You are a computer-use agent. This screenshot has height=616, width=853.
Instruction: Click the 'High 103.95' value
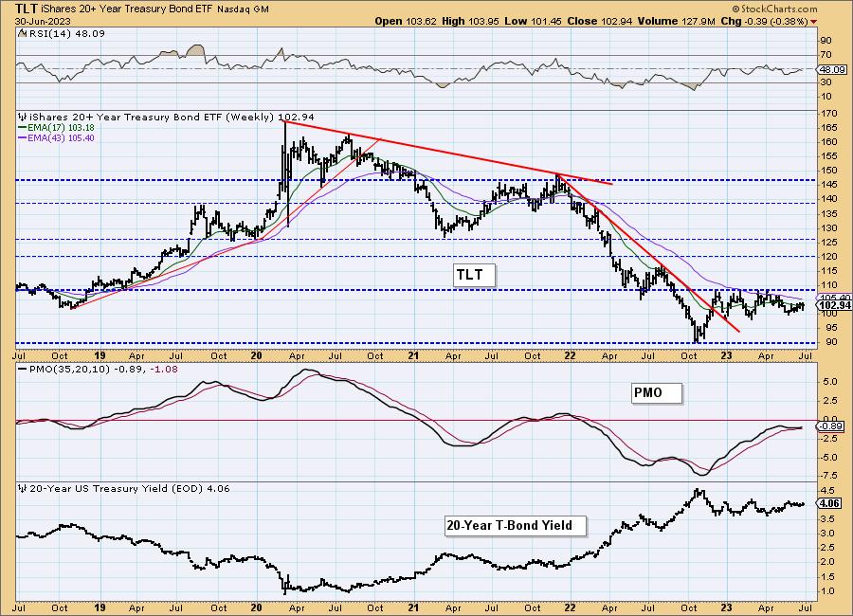click(470, 21)
